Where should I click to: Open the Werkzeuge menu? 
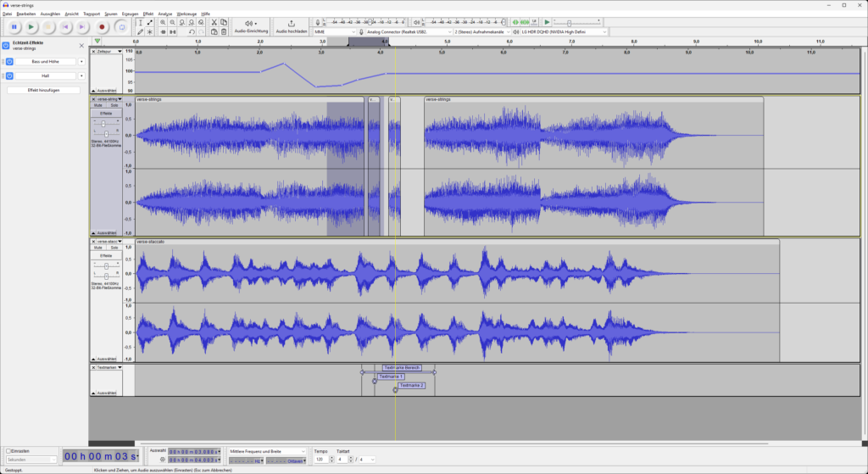[186, 14]
